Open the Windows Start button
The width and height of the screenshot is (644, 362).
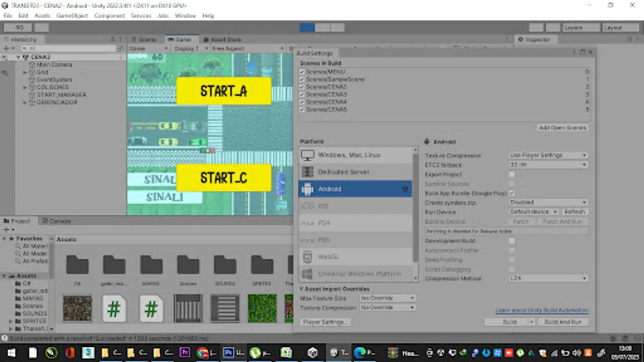click(11, 353)
